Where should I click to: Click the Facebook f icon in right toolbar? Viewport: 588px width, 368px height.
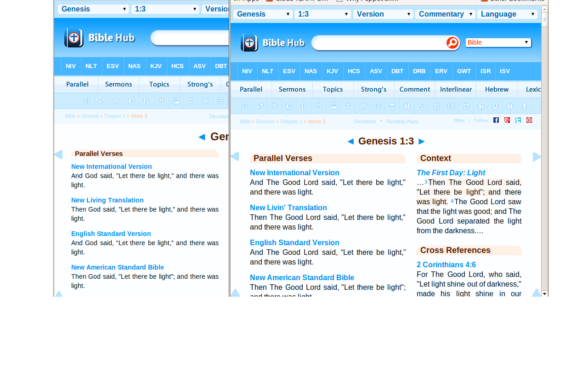point(524,106)
